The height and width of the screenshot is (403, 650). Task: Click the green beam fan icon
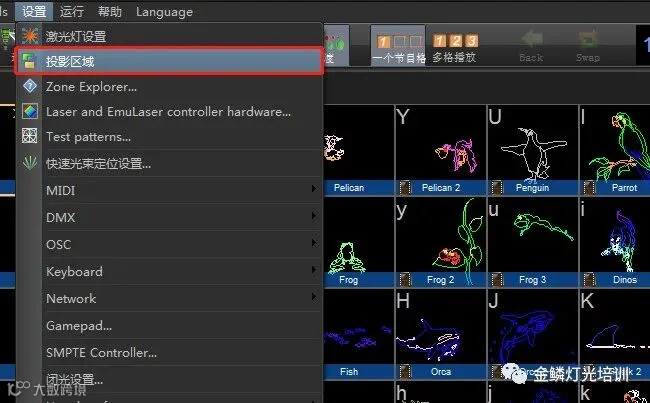pyautogui.click(x=30, y=163)
